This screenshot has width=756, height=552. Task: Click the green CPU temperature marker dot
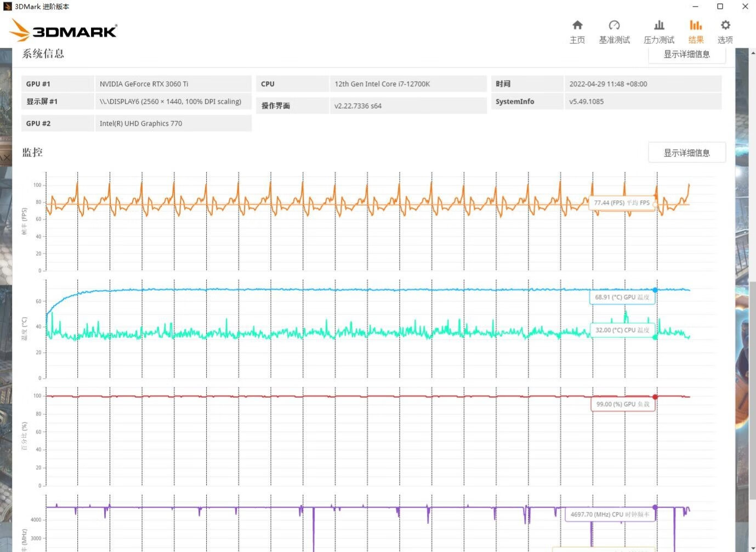pyautogui.click(x=655, y=337)
